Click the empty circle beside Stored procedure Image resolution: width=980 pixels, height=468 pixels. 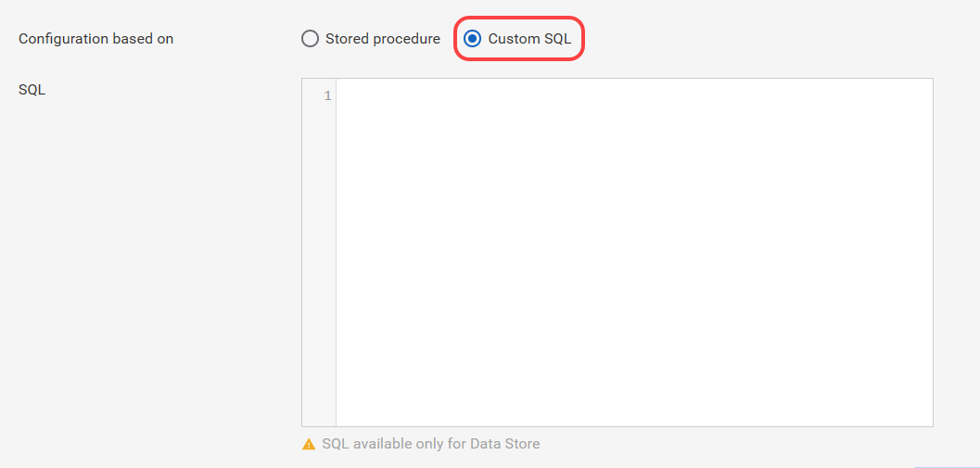click(310, 39)
